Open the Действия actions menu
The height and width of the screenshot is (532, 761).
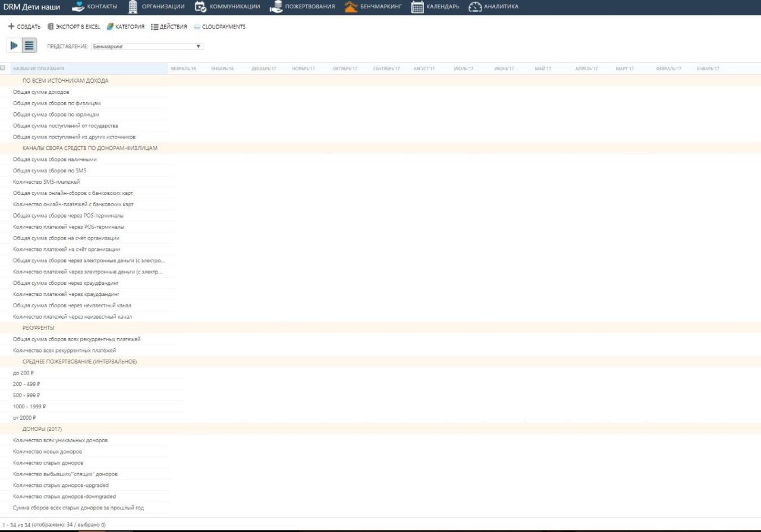pyautogui.click(x=169, y=27)
